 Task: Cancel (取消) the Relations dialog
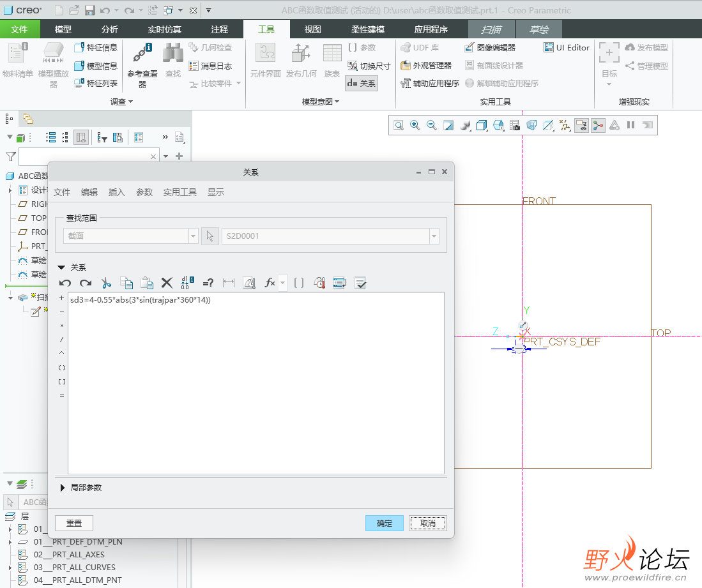click(x=428, y=523)
